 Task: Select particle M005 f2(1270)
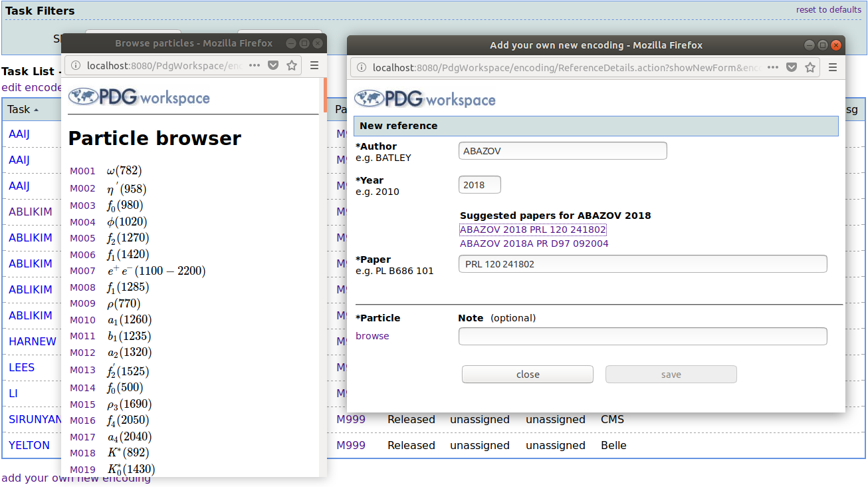point(83,238)
